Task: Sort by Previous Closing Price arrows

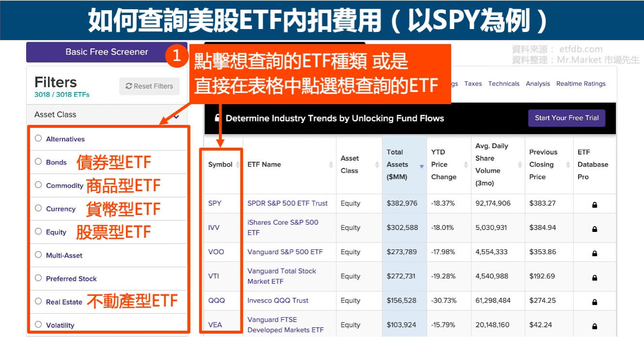Action: [x=568, y=165]
